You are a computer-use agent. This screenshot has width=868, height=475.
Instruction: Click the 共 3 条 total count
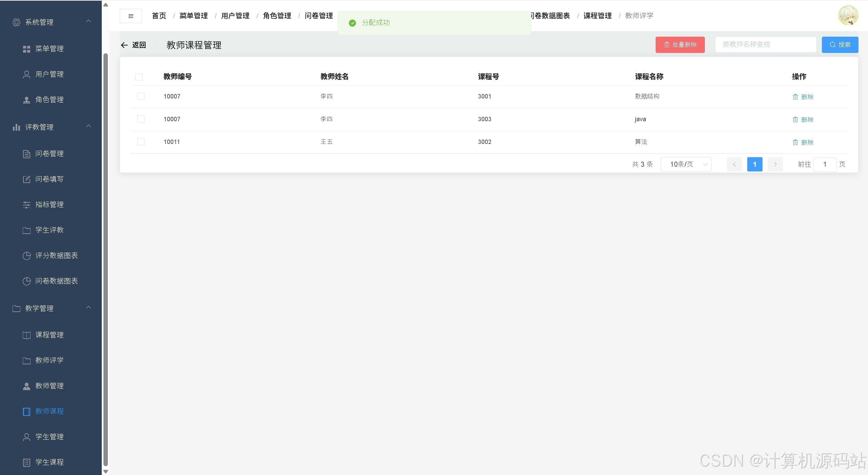642,165
